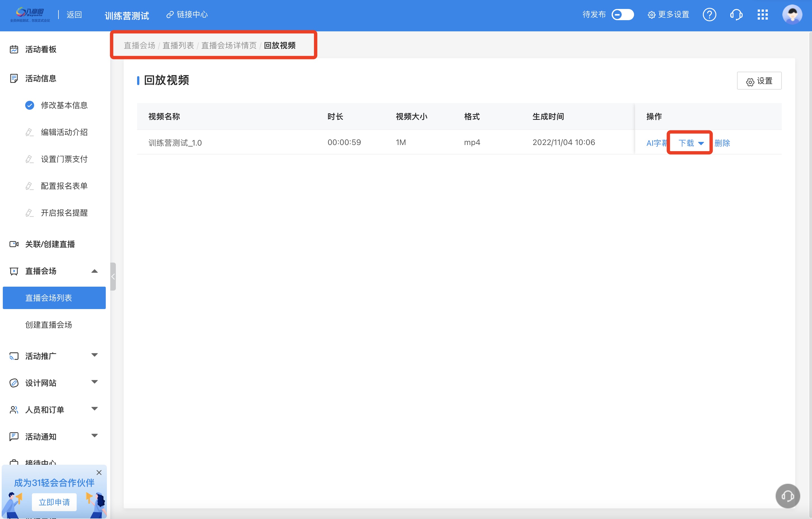Click the 修改基本信息 completed checkmark item
This screenshot has height=519, width=812.
click(57, 105)
